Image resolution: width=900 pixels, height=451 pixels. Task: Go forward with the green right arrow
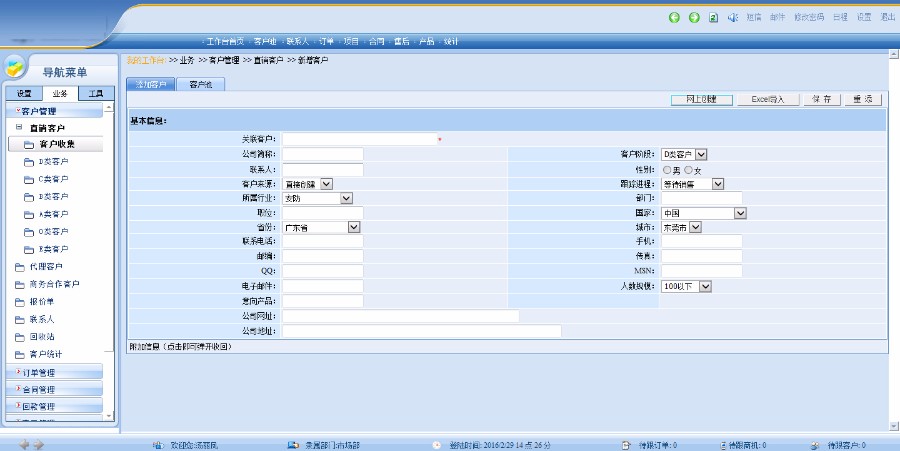694,17
